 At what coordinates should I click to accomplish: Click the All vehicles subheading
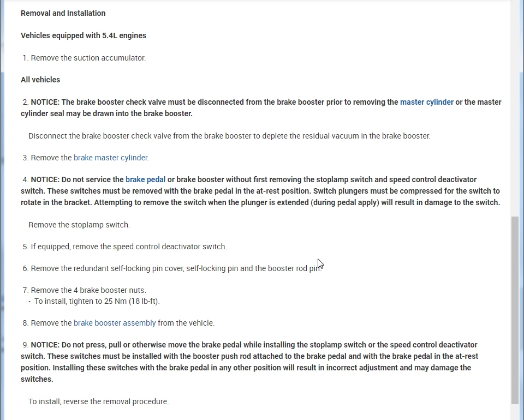click(x=40, y=80)
